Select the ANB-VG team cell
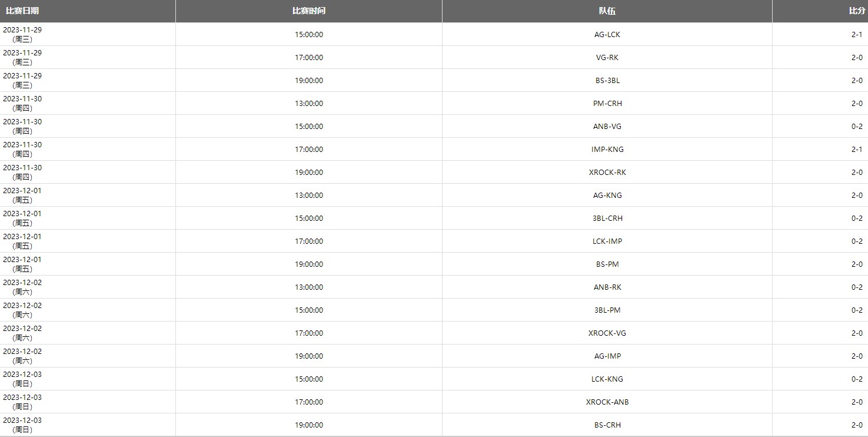The width and height of the screenshot is (868, 437). point(607,126)
